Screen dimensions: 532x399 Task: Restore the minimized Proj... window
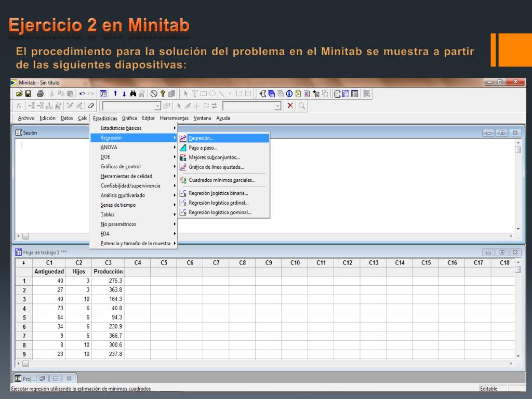[42, 378]
